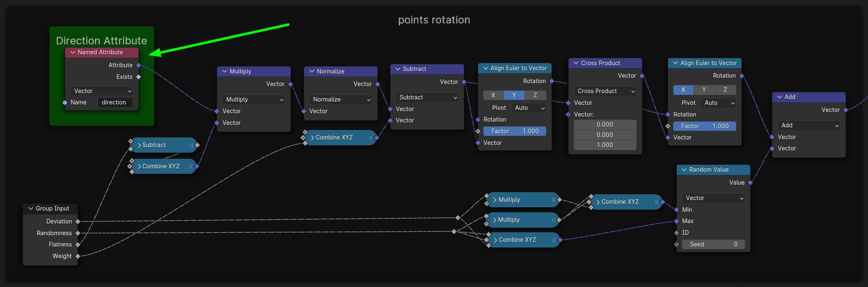Click Random Value ID input socket
Viewport: 868px width, 287px height.
pos(676,233)
